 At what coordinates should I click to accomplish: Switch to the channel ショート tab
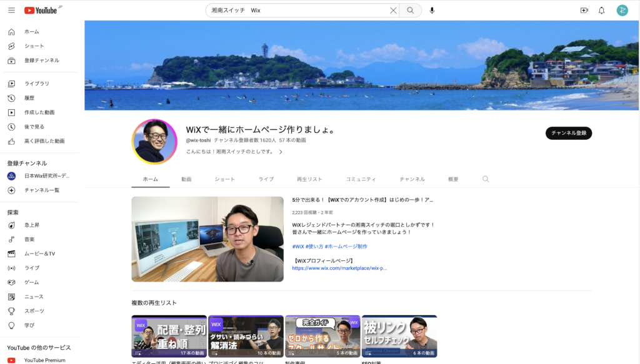[x=225, y=179]
